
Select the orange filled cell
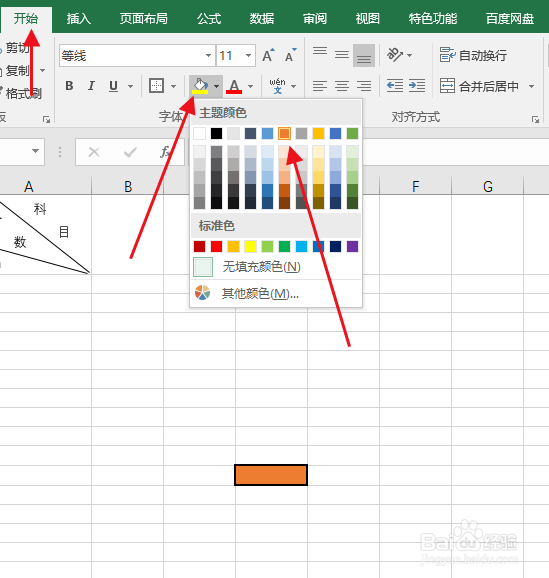click(271, 475)
